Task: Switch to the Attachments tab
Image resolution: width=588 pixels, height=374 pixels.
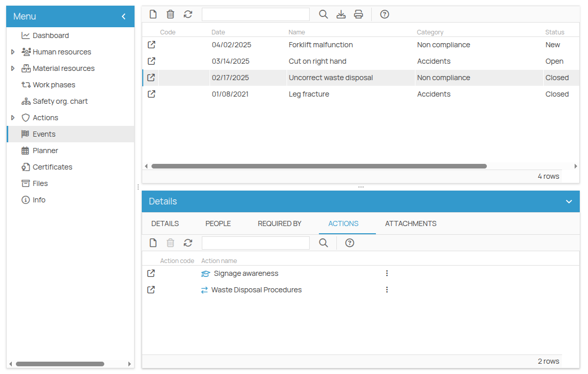Action: point(410,223)
